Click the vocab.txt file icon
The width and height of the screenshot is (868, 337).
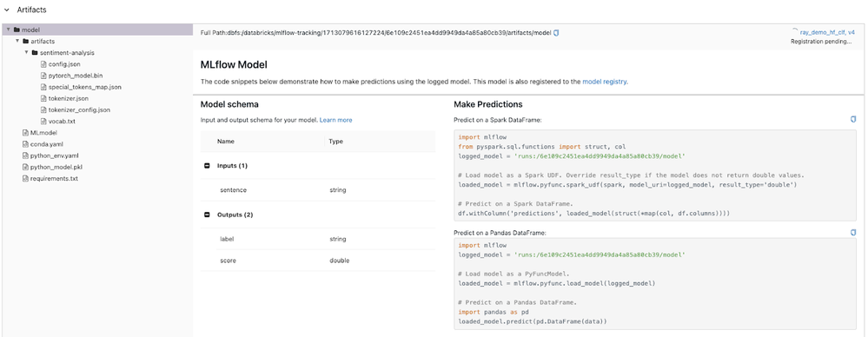(x=43, y=122)
